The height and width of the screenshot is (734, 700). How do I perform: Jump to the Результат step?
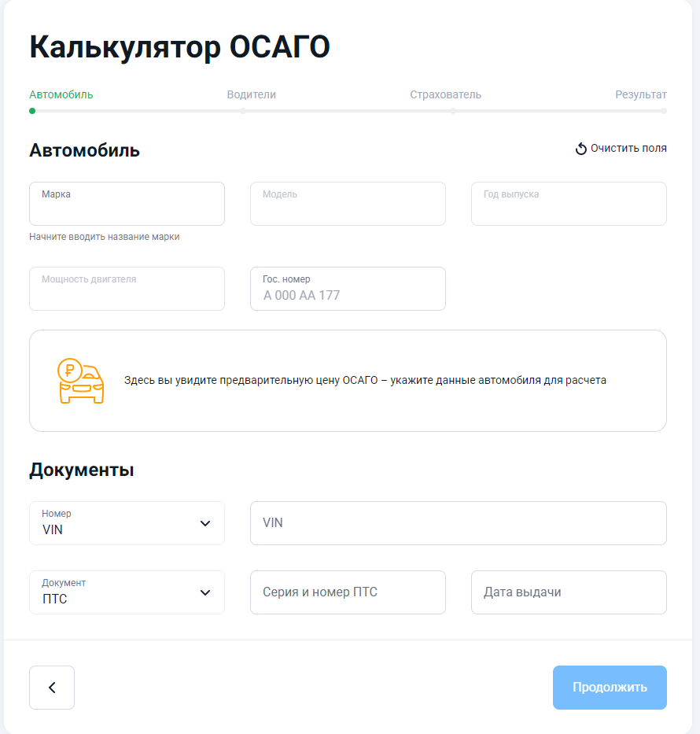point(640,94)
